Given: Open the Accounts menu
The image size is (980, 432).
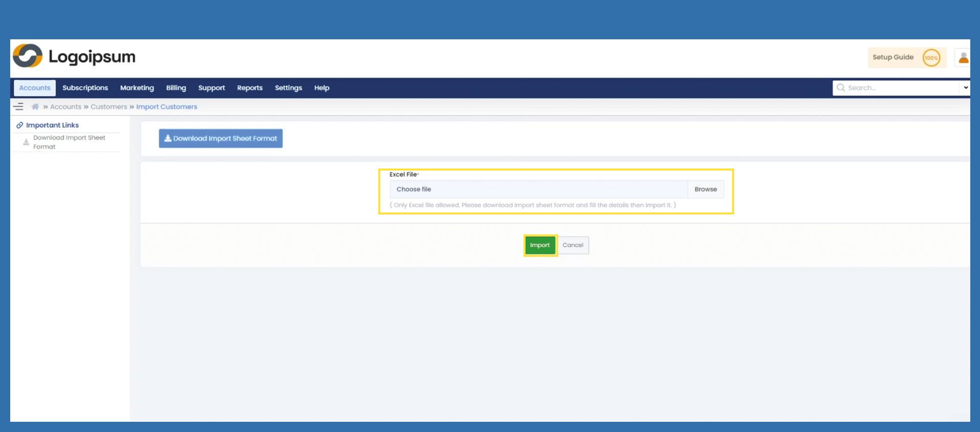Looking at the screenshot, I should pos(35,88).
